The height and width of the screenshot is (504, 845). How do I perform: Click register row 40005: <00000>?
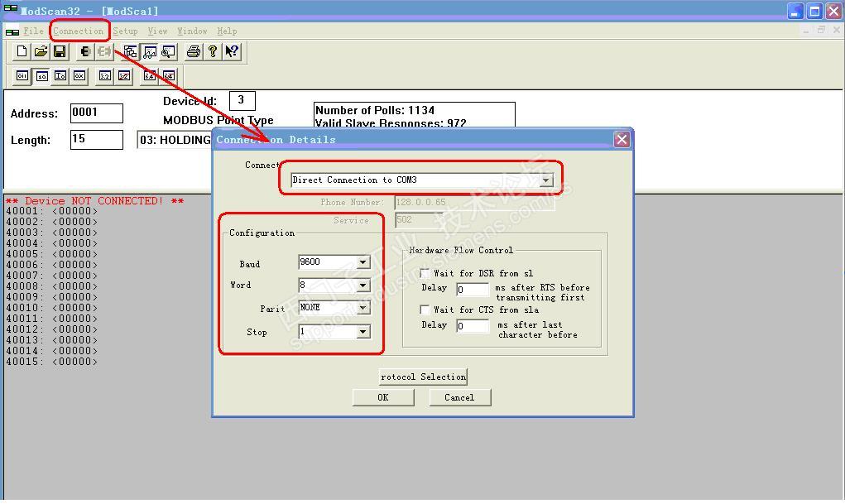tap(52, 254)
